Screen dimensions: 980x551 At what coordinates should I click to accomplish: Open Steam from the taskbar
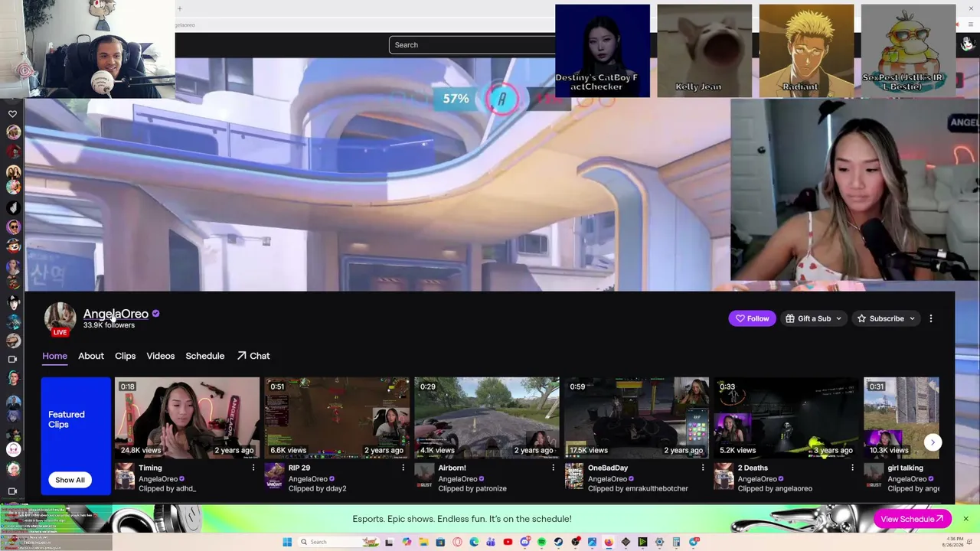pos(558,542)
